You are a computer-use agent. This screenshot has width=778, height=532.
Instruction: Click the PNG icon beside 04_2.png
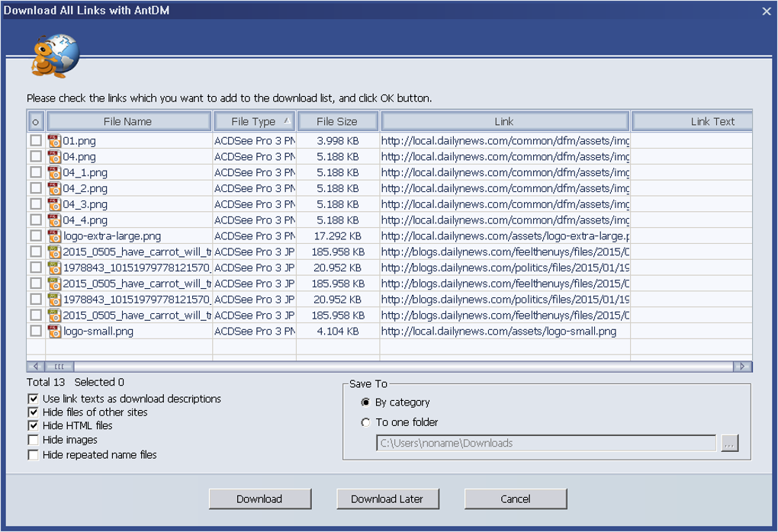[54, 188]
